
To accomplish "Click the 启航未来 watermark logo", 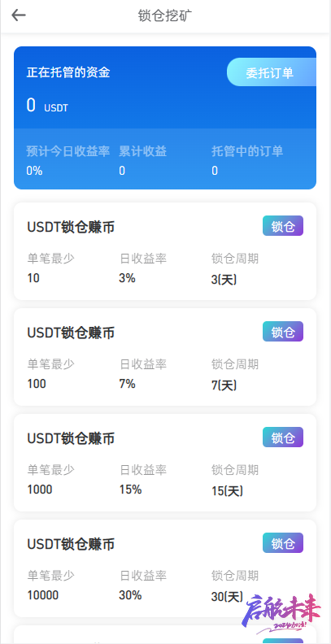I will pos(283,614).
